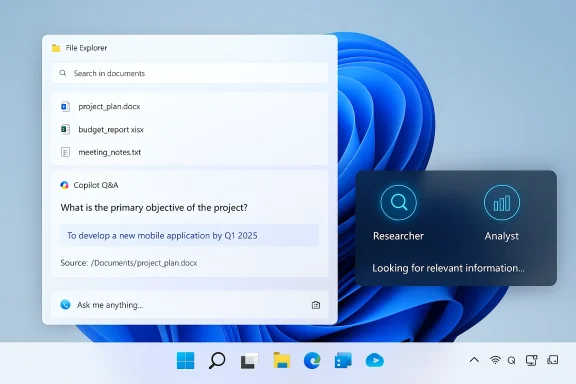Open the notification panel icon in tray
Image resolution: width=576 pixels, height=384 pixels.
tap(553, 360)
